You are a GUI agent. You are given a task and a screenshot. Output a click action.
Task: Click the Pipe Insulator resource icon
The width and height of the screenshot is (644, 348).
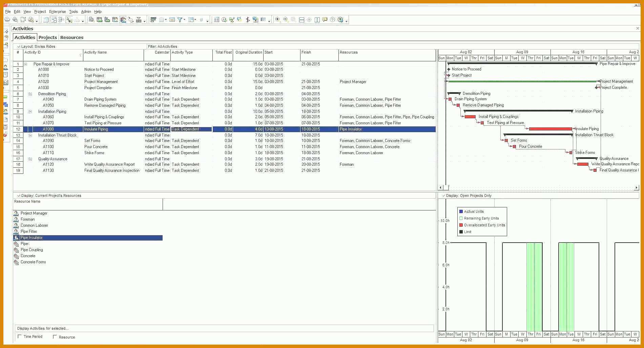pyautogui.click(x=16, y=238)
